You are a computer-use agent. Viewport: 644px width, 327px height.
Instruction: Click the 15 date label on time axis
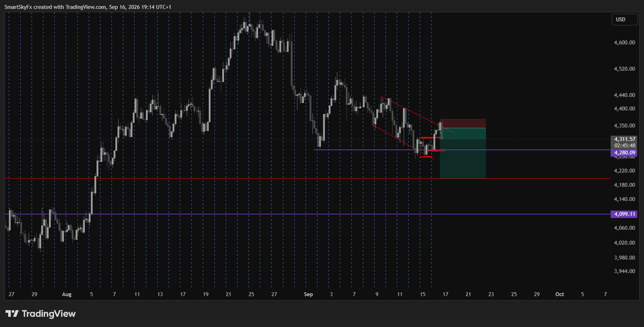pyautogui.click(x=423, y=295)
